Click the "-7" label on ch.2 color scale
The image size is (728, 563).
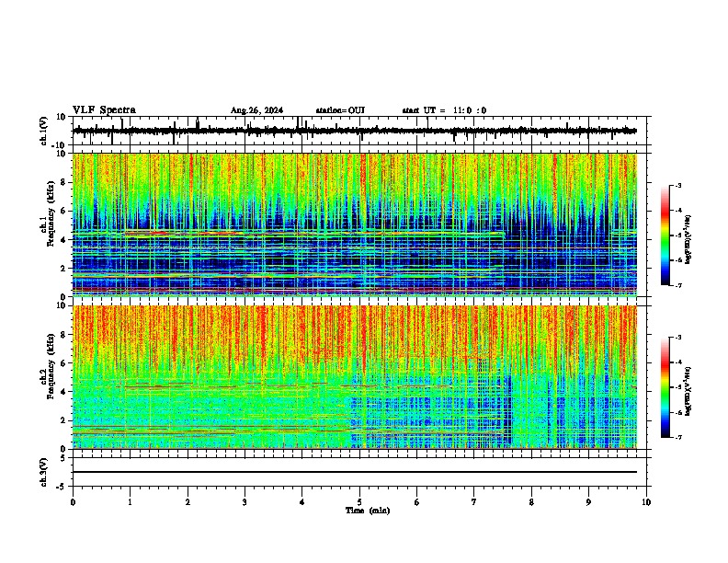point(677,437)
